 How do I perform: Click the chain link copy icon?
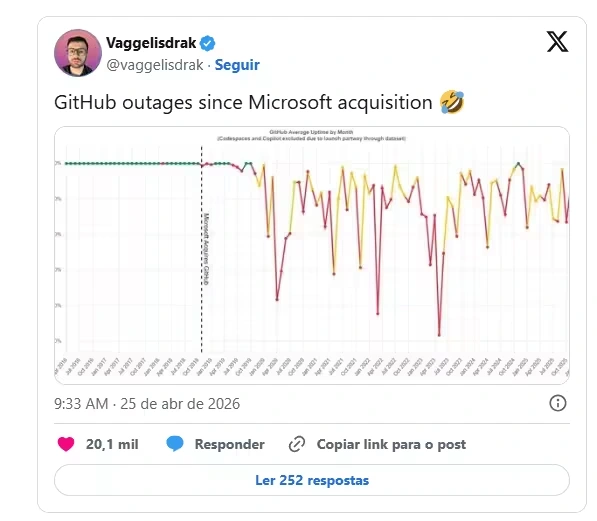coord(297,444)
